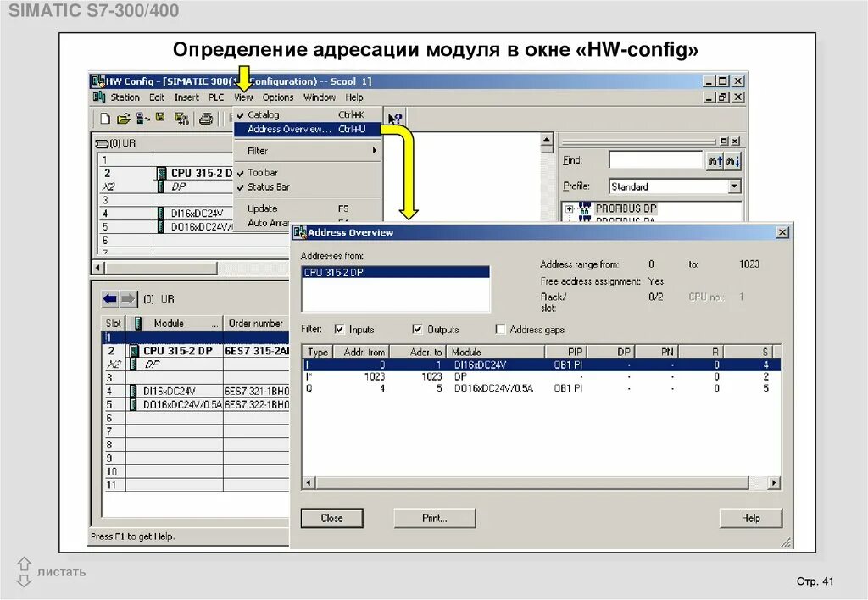Click the left scroll arrow of the rack view
This screenshot has width=868, height=600.
tap(98, 268)
